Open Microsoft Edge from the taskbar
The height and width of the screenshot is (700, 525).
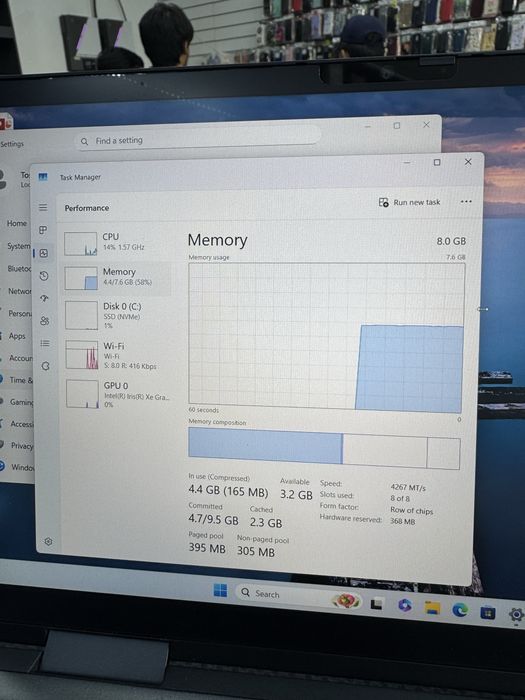tap(459, 609)
